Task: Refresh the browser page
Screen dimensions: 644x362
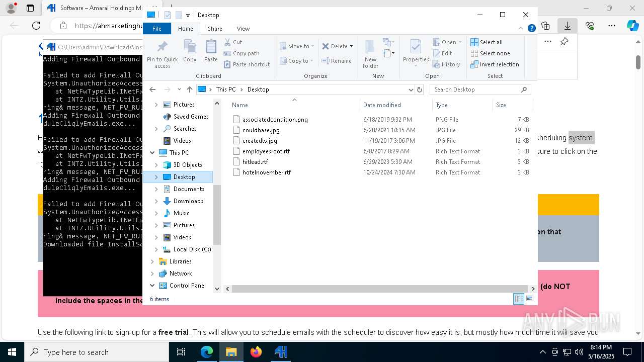Action: pos(36,26)
